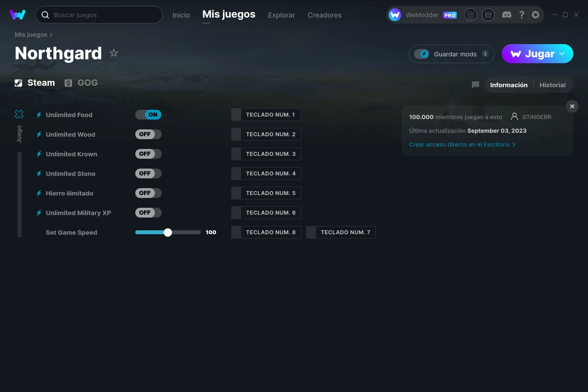Click the WeMod logo icon

pyautogui.click(x=18, y=15)
